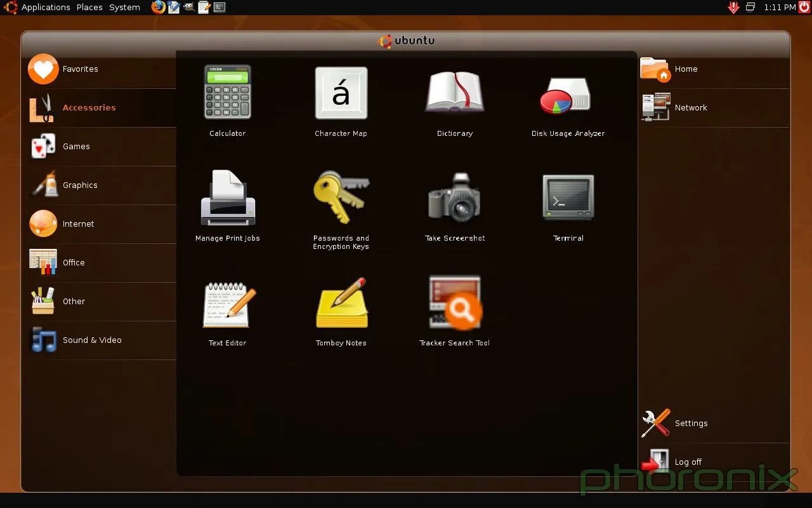Click the Log off button
This screenshot has width=812, height=508.
pos(714,462)
